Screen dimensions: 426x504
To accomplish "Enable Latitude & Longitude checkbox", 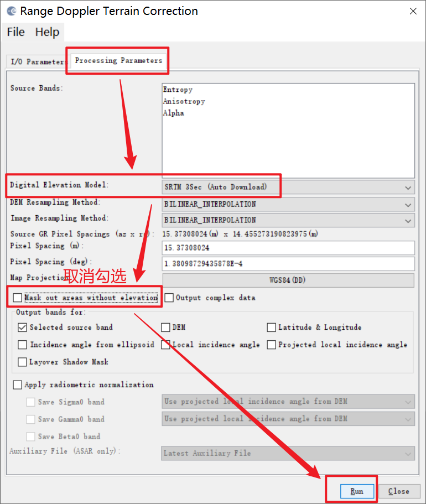I will point(271,328).
